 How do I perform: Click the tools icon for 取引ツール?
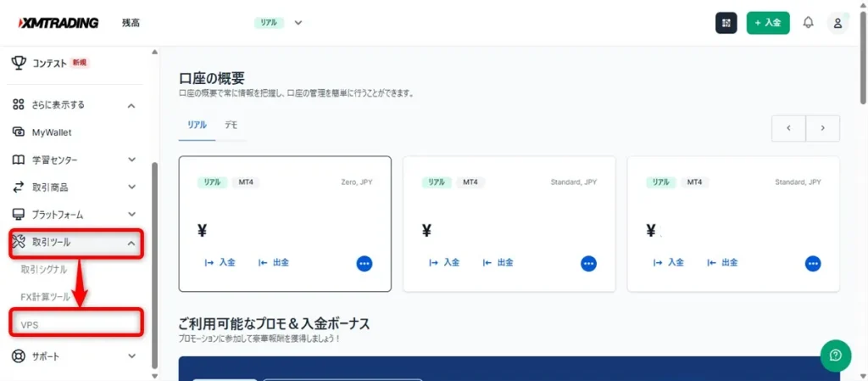pos(19,242)
